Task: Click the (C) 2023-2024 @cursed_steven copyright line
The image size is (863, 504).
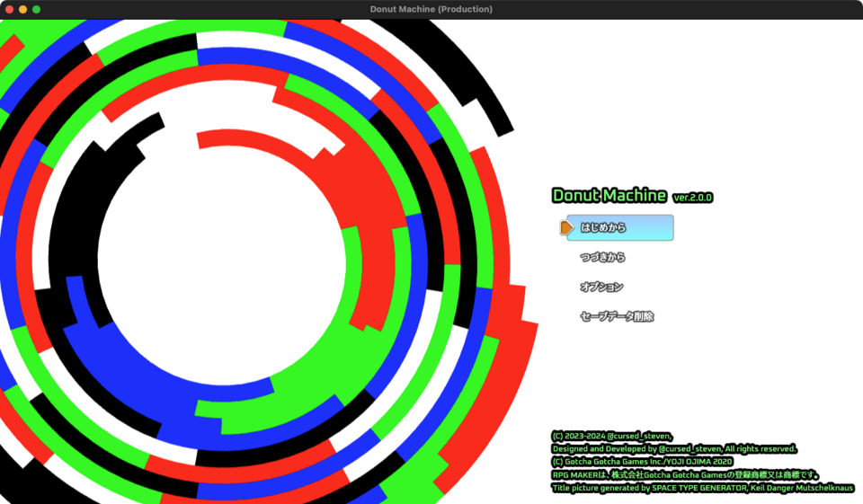Action: tap(612, 436)
